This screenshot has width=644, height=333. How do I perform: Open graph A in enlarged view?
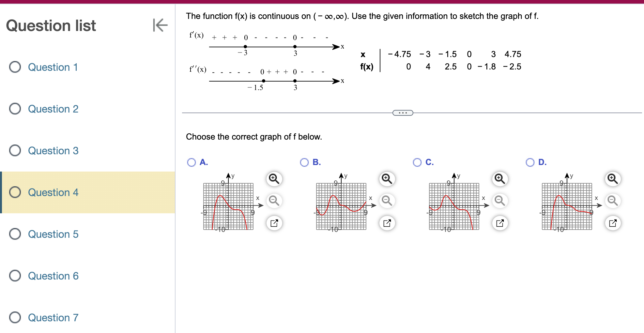tap(274, 223)
